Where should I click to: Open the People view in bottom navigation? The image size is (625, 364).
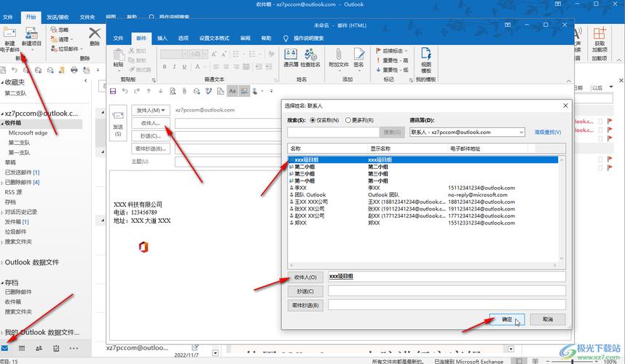click(39, 349)
